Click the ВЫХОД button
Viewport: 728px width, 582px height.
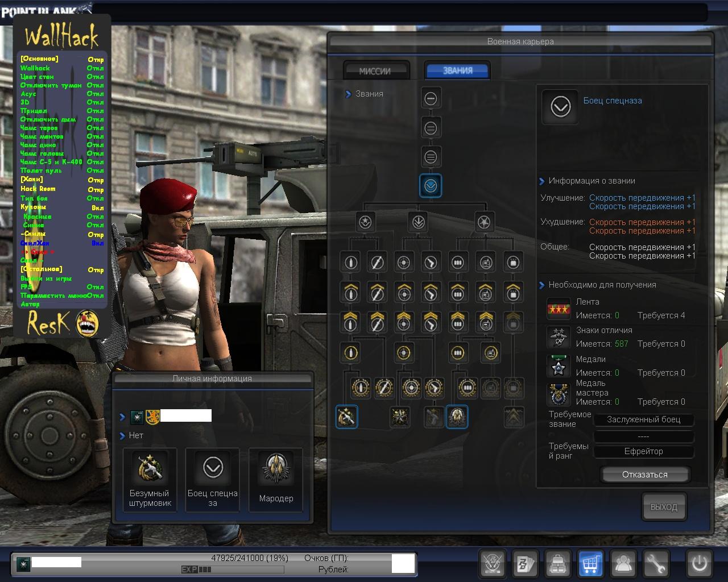[664, 506]
